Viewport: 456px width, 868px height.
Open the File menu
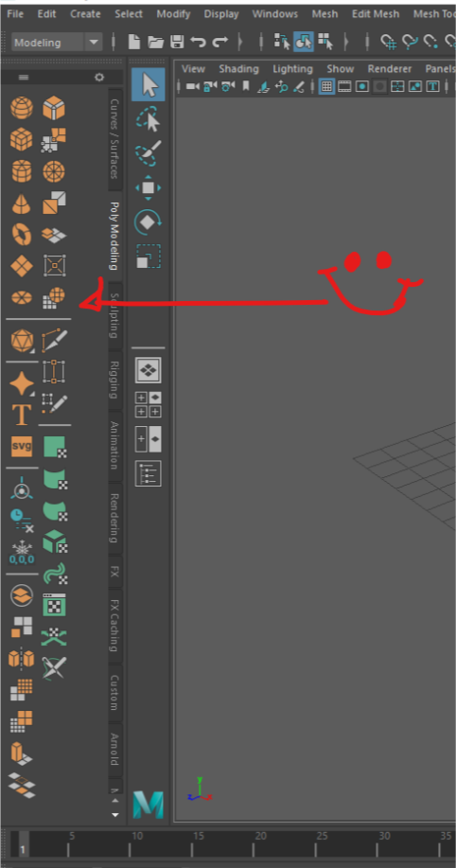tap(15, 14)
